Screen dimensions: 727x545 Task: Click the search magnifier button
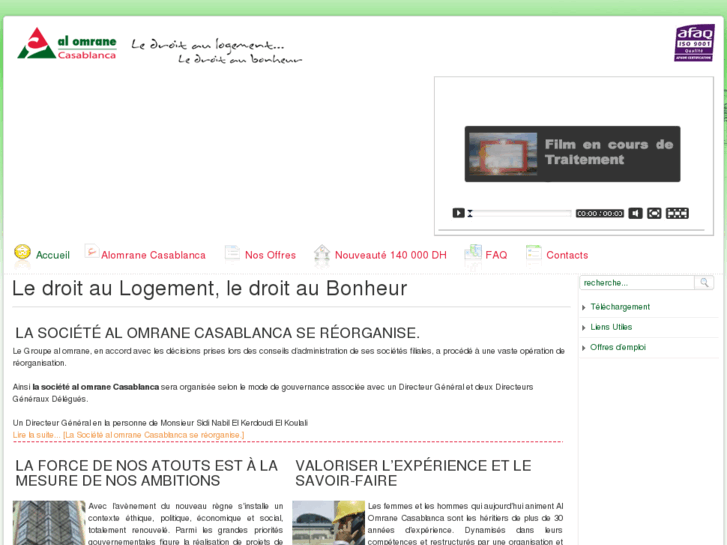(704, 283)
